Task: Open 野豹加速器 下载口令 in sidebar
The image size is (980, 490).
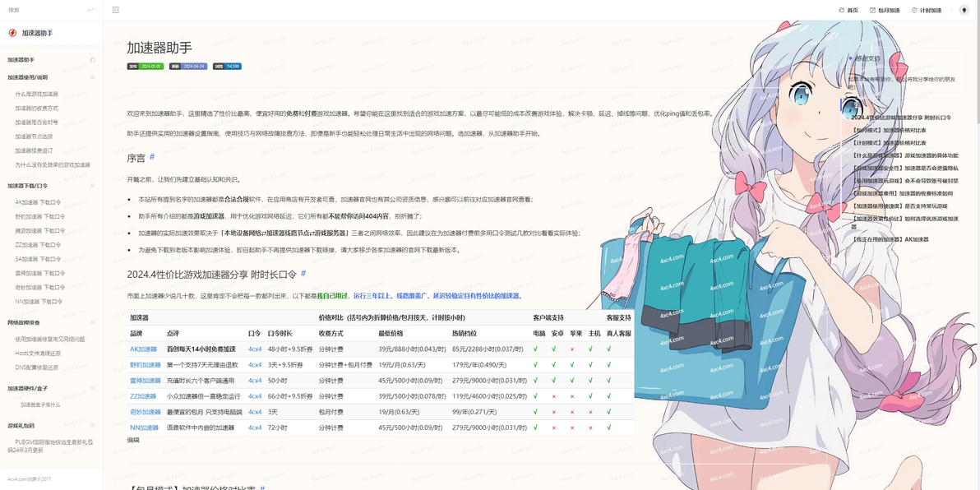Action: pyautogui.click(x=40, y=217)
